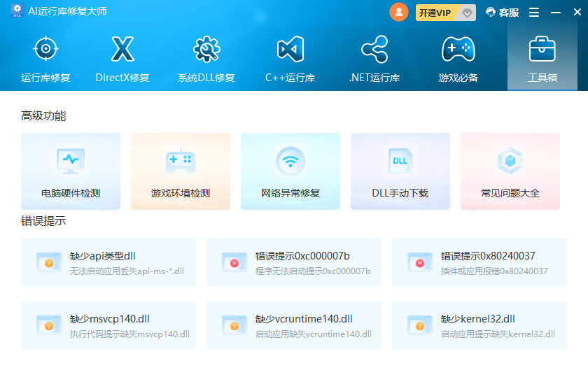Screen dimensions: 588x384
Task: Click the 运行库修复 target icon
Action: [45, 49]
